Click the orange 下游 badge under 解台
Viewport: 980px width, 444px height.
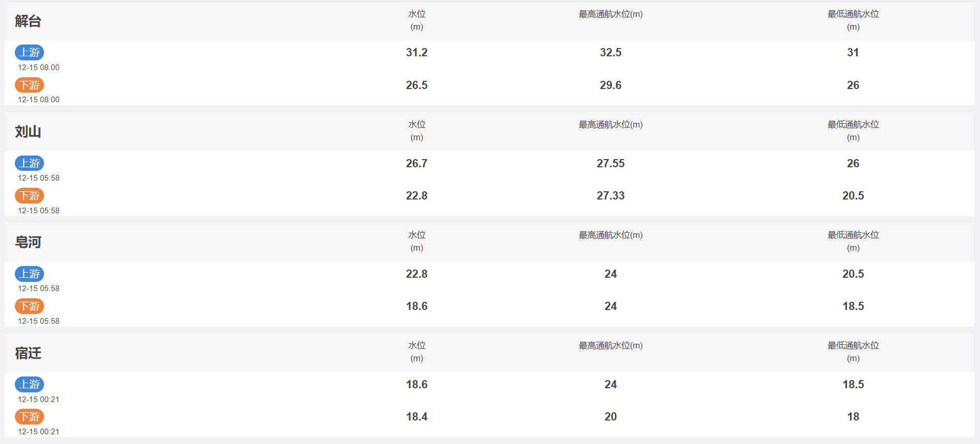click(29, 85)
